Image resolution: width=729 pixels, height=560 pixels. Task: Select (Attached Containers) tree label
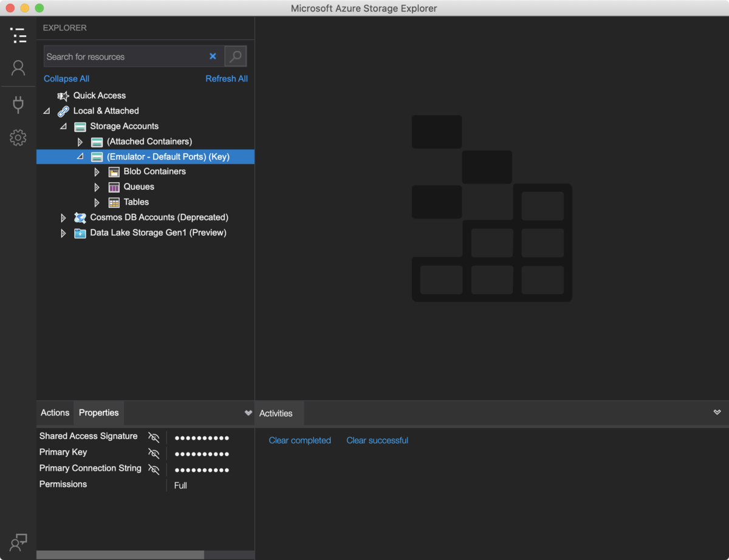tap(149, 141)
